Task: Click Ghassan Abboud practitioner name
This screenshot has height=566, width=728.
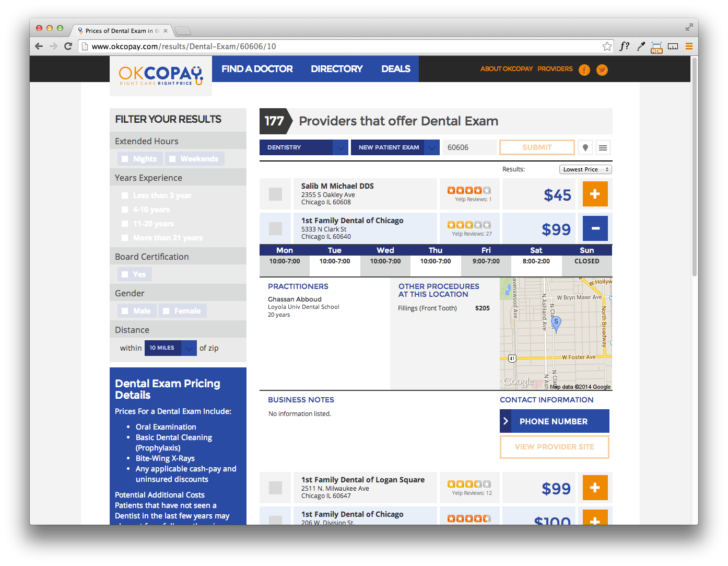Action: [295, 299]
